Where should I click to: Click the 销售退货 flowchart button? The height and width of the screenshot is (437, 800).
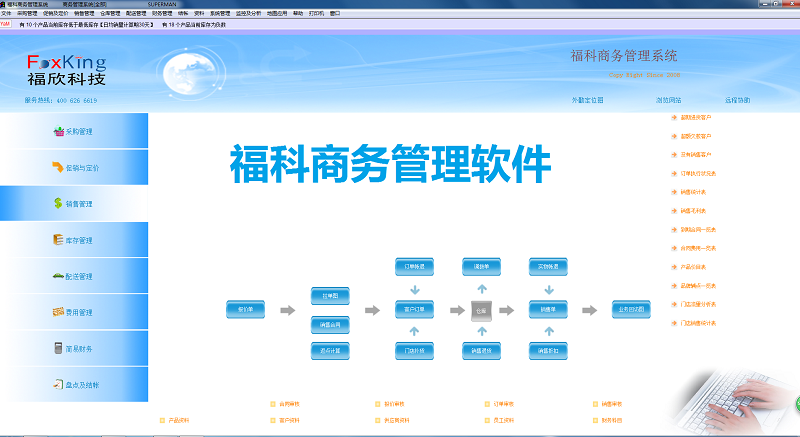click(481, 351)
